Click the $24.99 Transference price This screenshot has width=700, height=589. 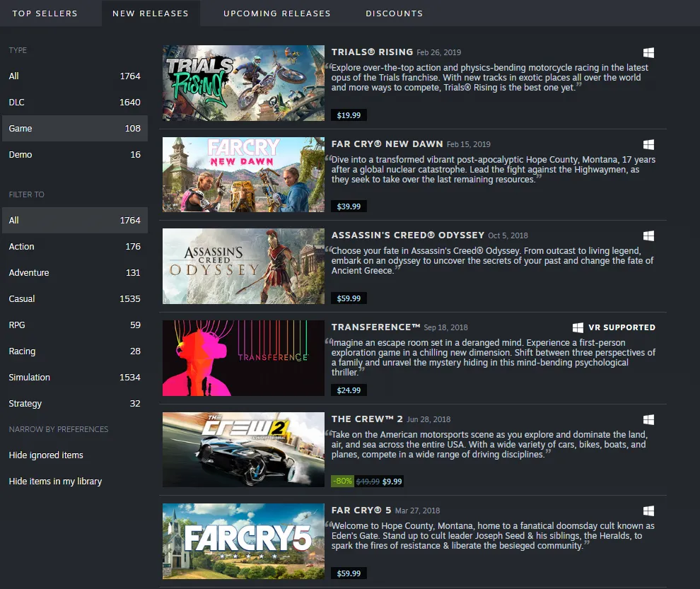(x=349, y=390)
